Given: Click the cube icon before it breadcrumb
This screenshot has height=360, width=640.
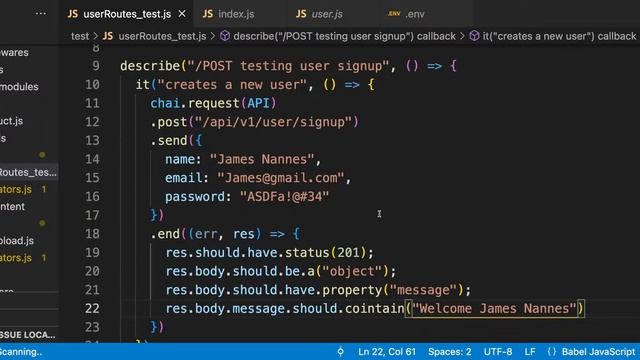Looking at the screenshot, I should [474, 36].
